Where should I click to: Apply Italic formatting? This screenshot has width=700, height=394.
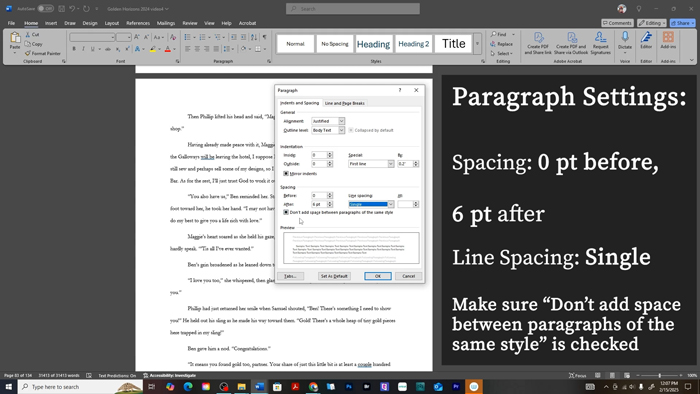pos(83,49)
